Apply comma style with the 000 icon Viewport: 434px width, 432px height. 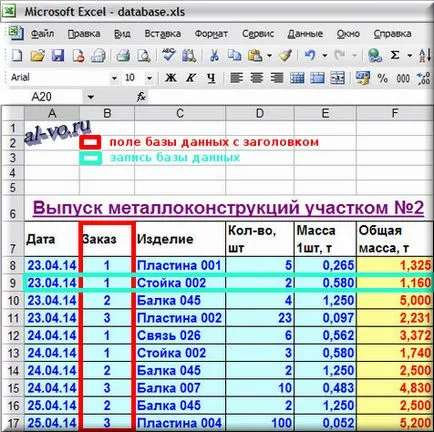pos(403,79)
